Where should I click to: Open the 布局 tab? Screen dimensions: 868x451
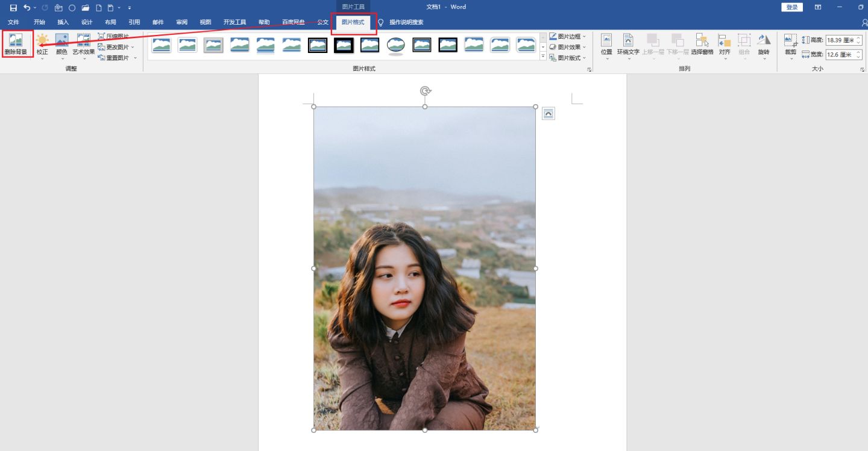coord(110,22)
